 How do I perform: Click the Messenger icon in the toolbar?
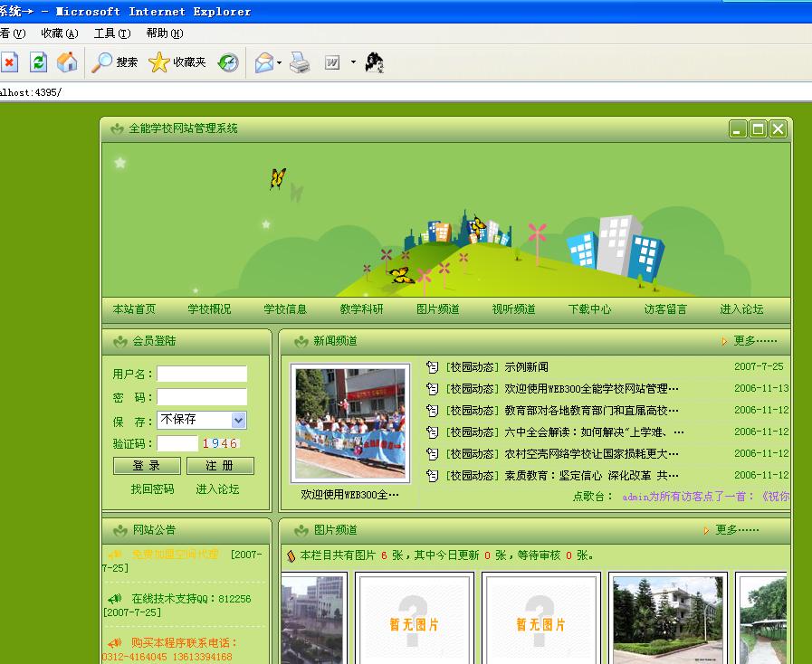[x=374, y=62]
